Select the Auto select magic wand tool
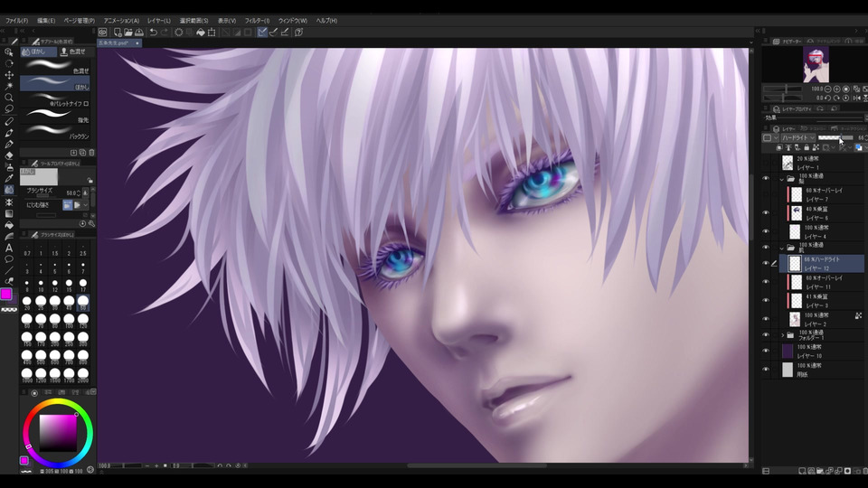Screen dimensions: 868x488 9,87
